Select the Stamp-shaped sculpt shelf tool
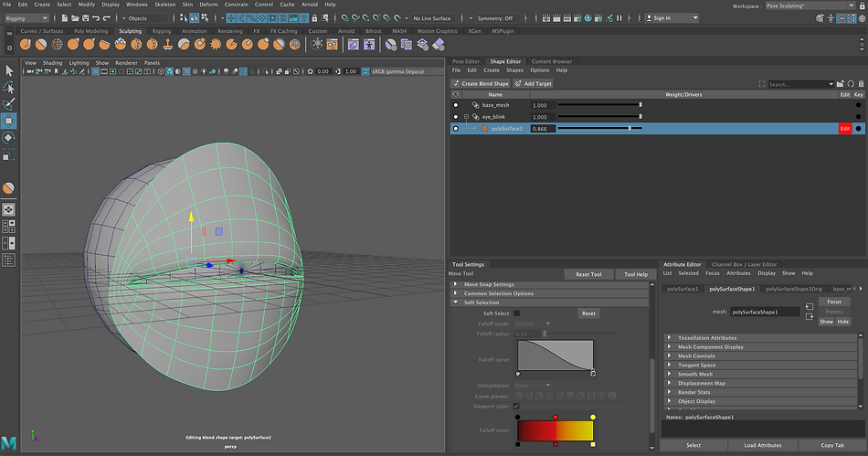 [x=168, y=44]
